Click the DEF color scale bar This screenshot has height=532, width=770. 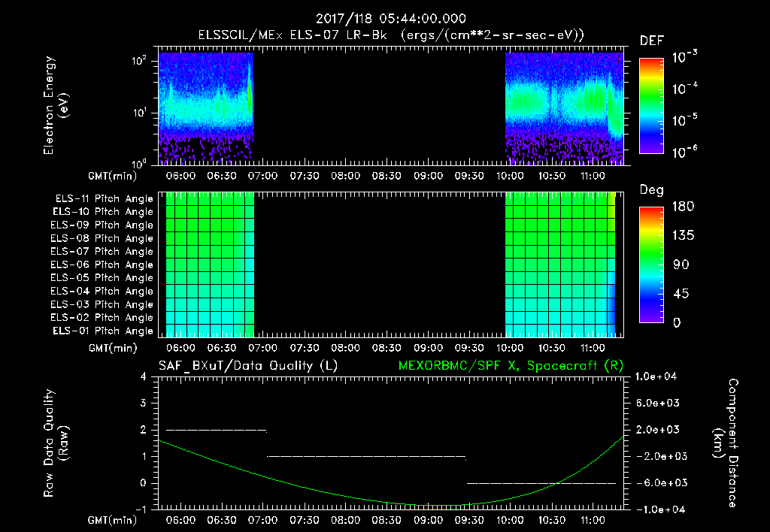click(651, 105)
